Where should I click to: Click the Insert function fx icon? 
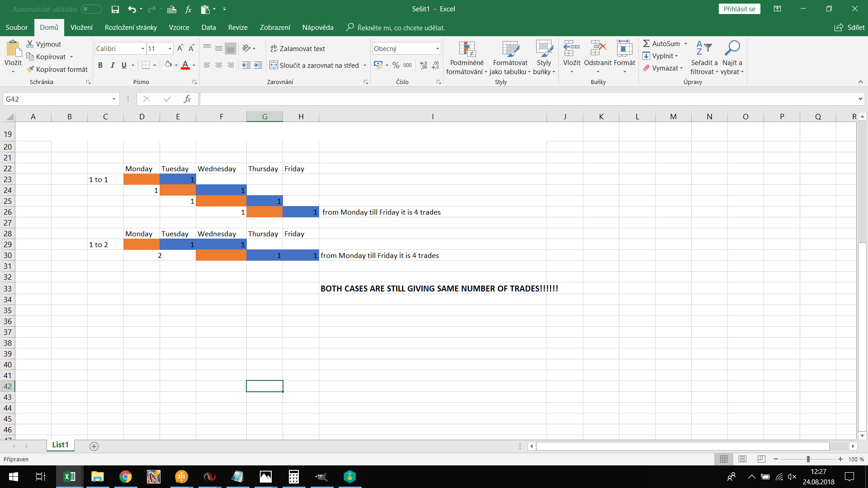187,99
